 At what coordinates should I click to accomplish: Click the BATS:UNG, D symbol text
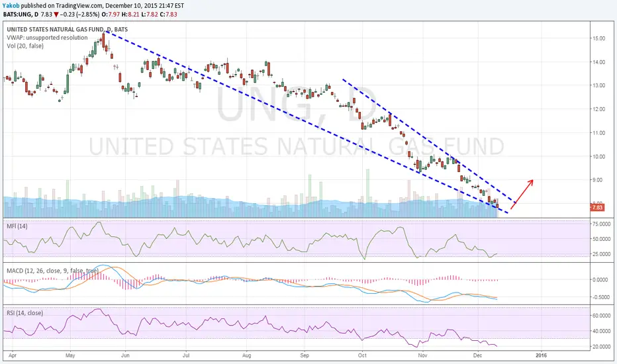(21, 15)
